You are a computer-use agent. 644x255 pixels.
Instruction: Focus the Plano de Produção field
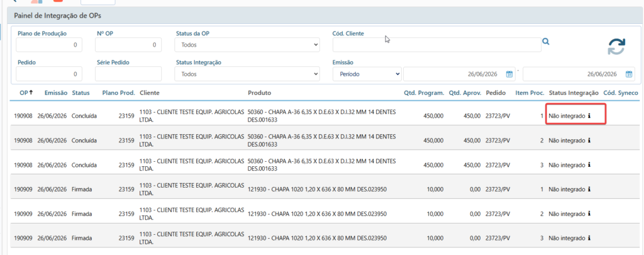[x=49, y=45]
